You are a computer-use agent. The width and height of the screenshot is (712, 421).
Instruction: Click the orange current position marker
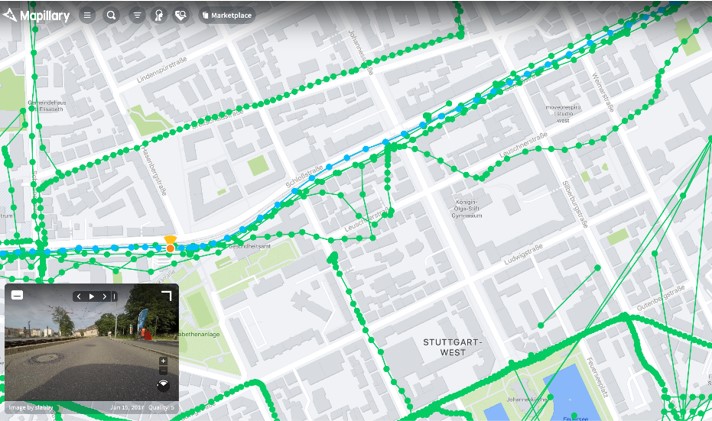[x=170, y=244]
